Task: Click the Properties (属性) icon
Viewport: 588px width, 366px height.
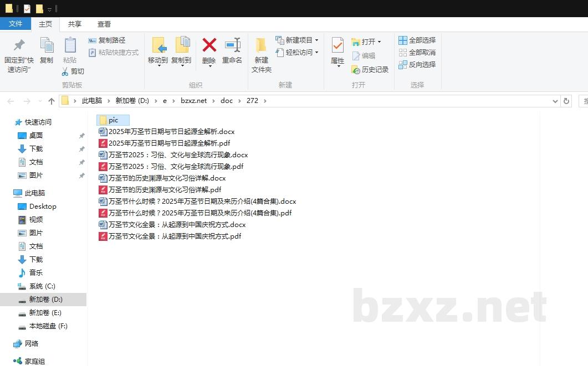Action: pos(338,45)
